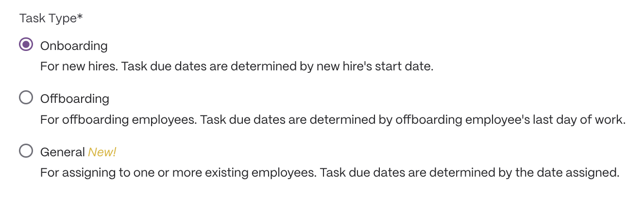Click the 'For new hires' description text
The image size is (644, 198).
click(237, 66)
